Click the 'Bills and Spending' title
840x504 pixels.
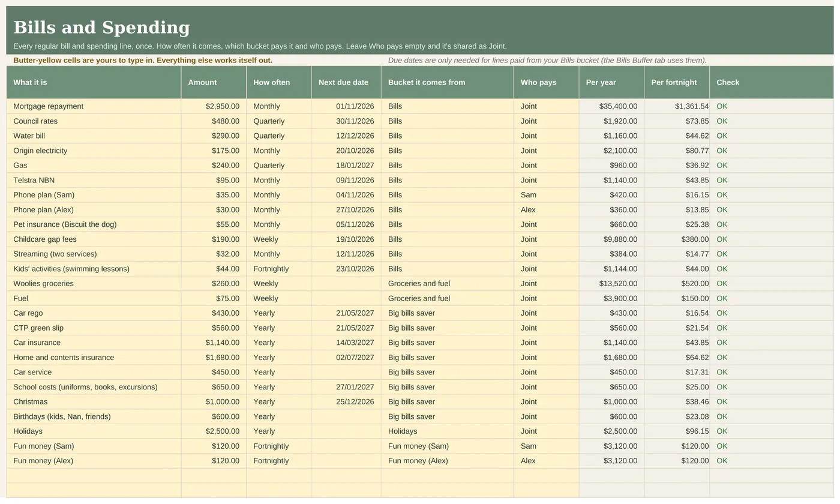pos(101,28)
